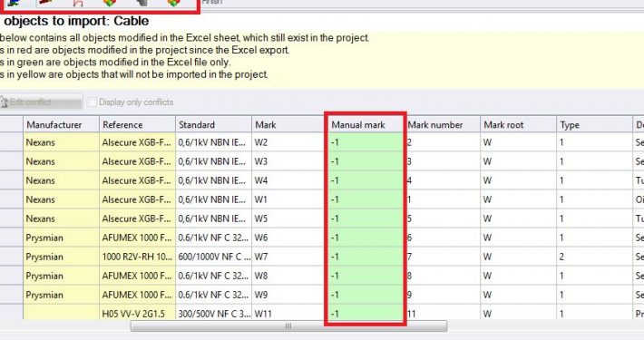Select the W1 mark cell
The image size is (644, 340).
click(289, 199)
